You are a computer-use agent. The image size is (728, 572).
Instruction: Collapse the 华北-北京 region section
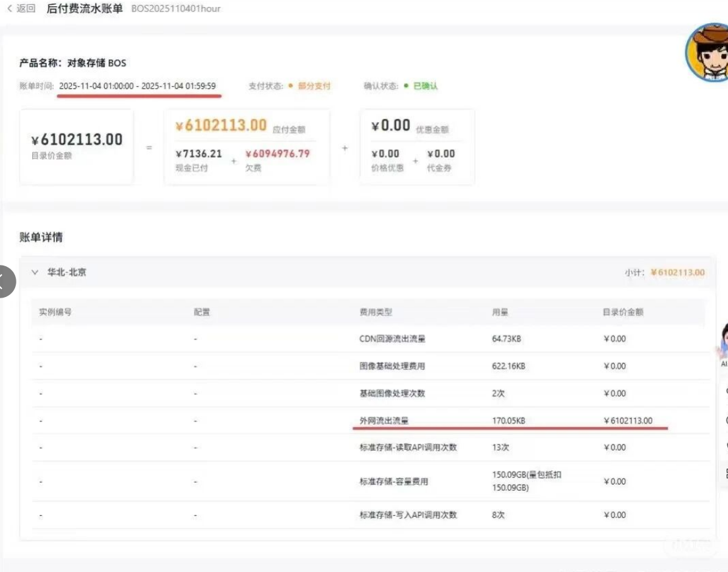(x=35, y=272)
